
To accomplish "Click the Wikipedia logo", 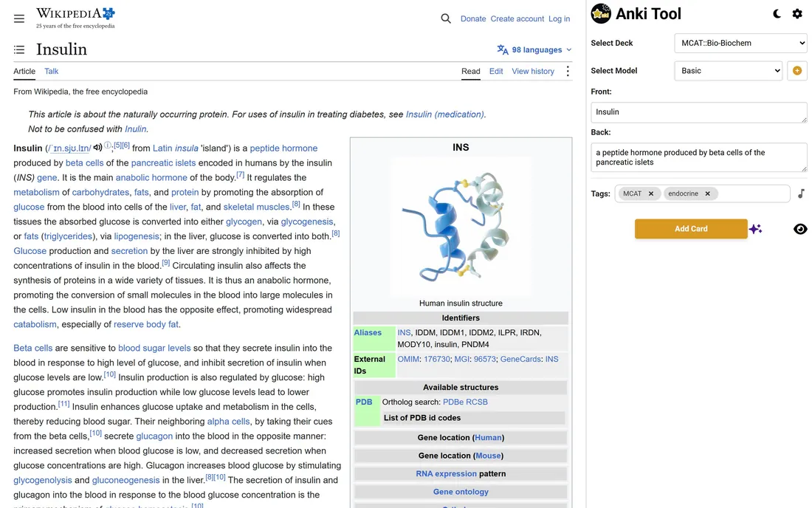I will (x=75, y=18).
